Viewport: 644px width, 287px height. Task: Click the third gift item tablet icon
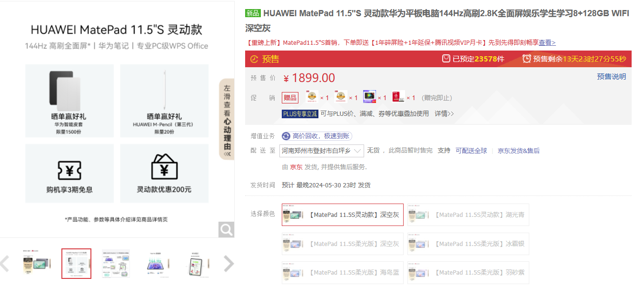tap(369, 97)
